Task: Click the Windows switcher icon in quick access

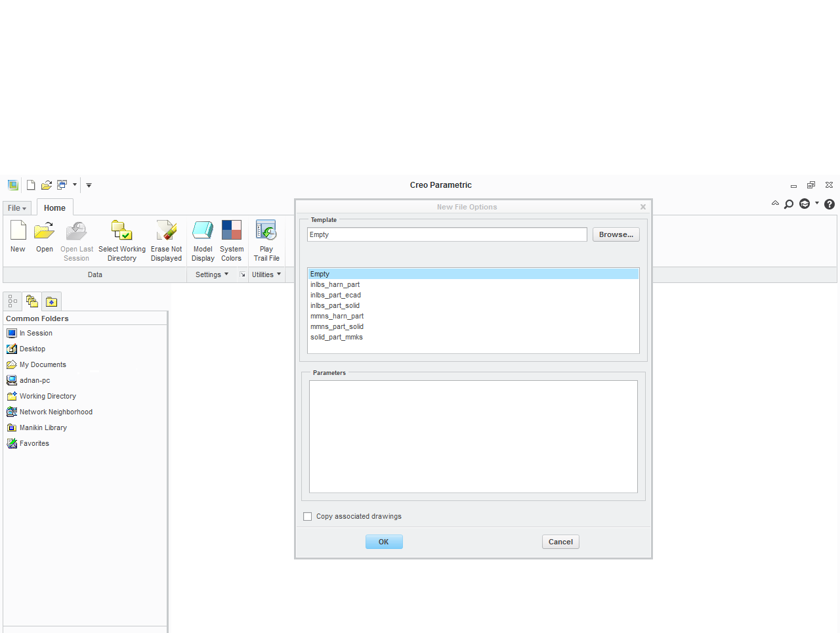Action: pyautogui.click(x=62, y=185)
